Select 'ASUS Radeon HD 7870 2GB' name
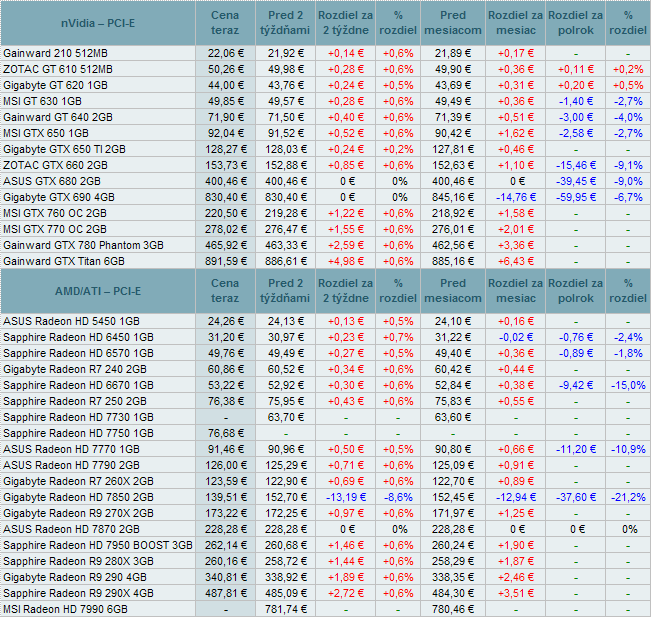The height and width of the screenshot is (617, 651). pyautogui.click(x=71, y=529)
